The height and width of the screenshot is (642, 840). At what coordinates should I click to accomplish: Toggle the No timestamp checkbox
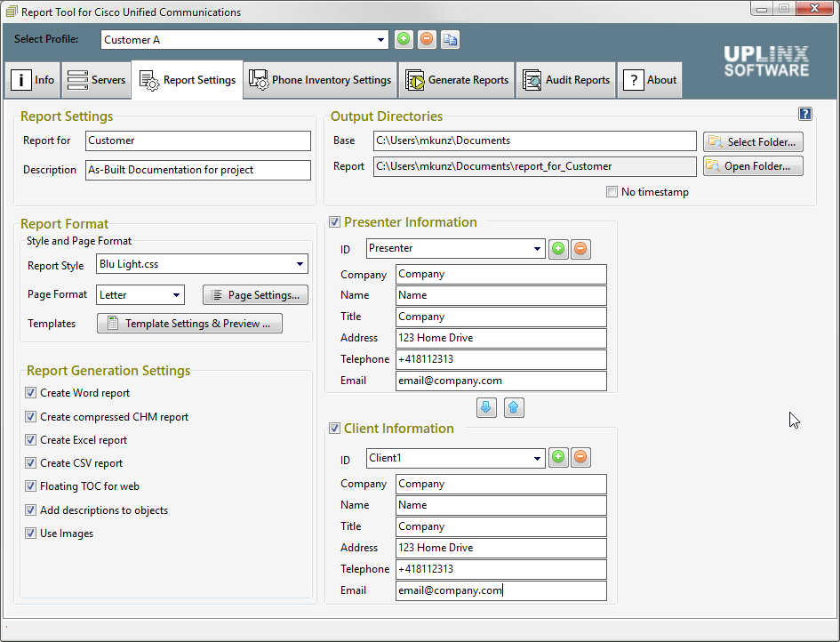(612, 192)
